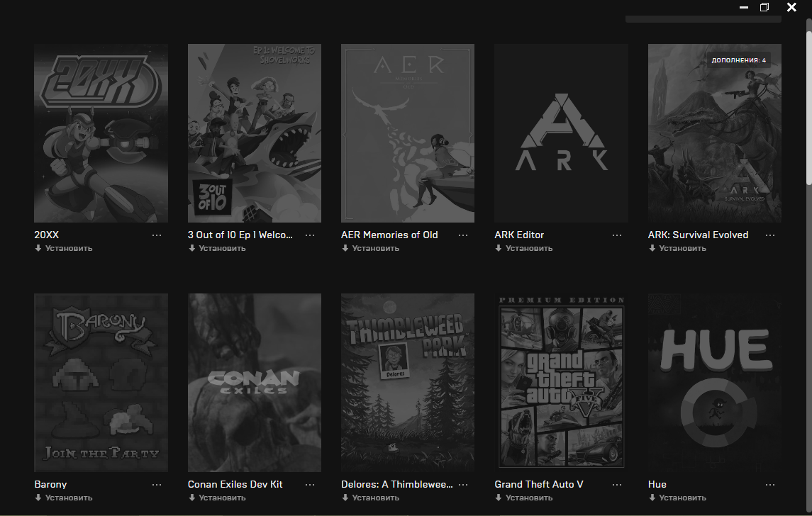Select the Grand Theft Auto V cover
The width and height of the screenshot is (812, 516).
click(x=562, y=383)
